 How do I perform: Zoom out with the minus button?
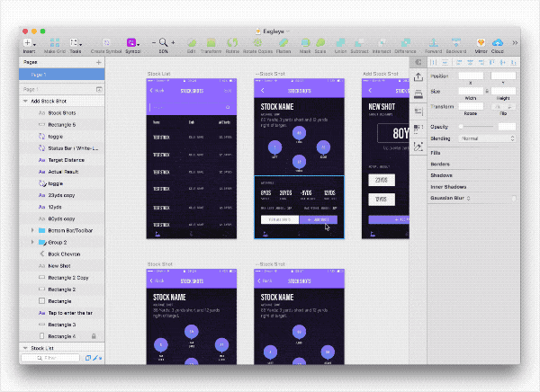154,42
